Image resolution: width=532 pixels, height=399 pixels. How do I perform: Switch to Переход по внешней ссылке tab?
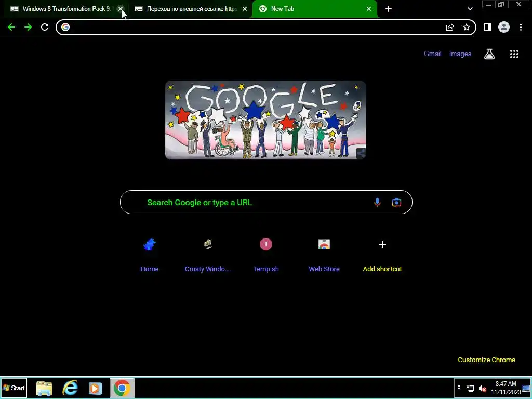point(191,9)
